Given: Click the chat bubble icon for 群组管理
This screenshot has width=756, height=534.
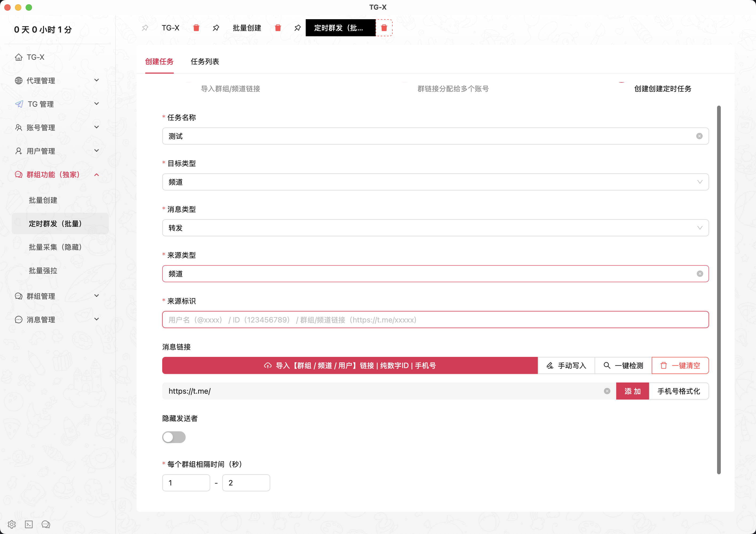Looking at the screenshot, I should point(19,296).
